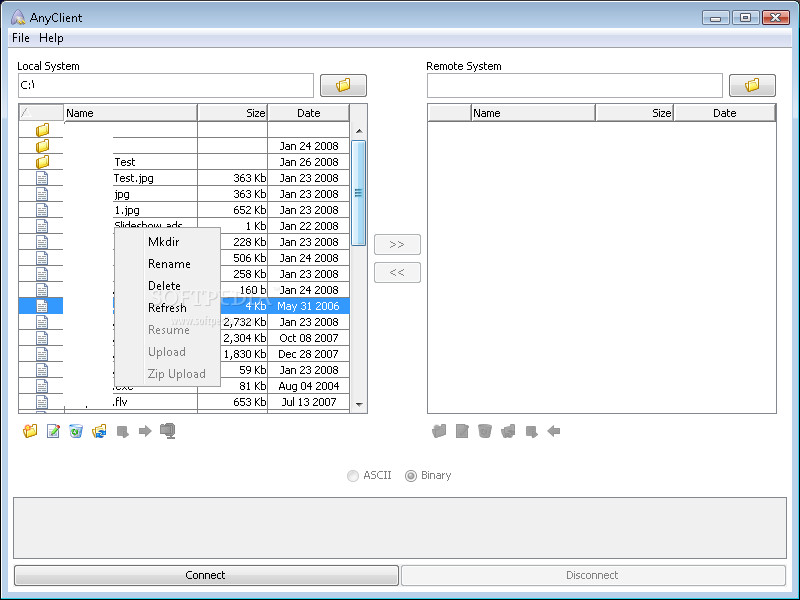Click the local file list scrollbar thumb
The height and width of the screenshot is (600, 800).
click(x=359, y=193)
